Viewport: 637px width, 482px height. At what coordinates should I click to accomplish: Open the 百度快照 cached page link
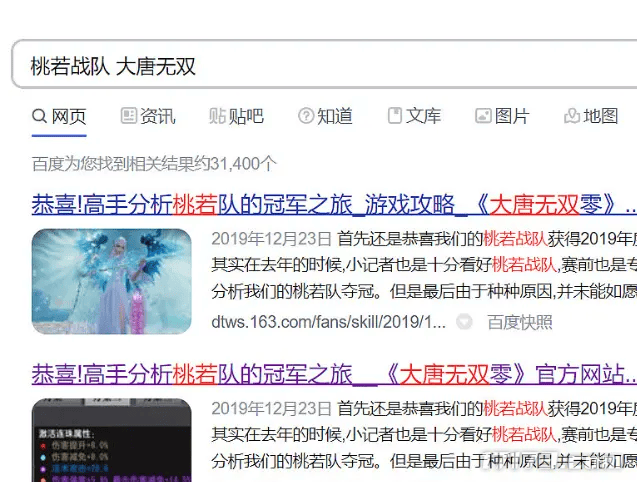(x=520, y=322)
